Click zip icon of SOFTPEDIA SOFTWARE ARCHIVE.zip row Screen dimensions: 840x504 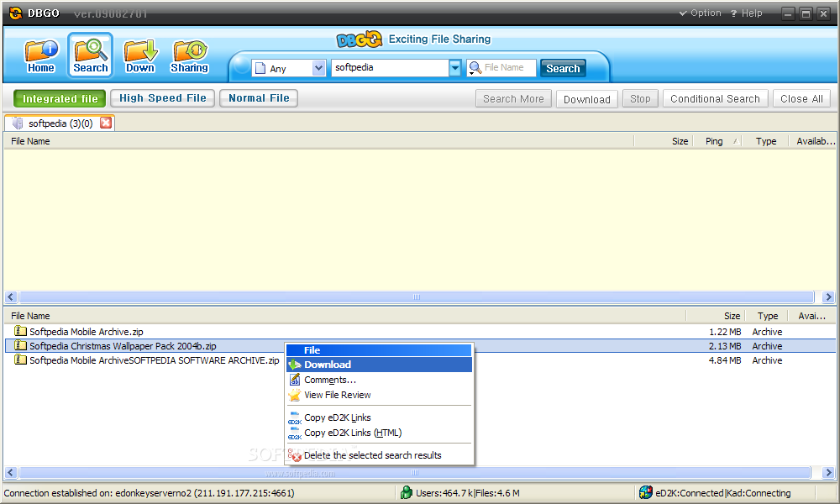[20, 360]
